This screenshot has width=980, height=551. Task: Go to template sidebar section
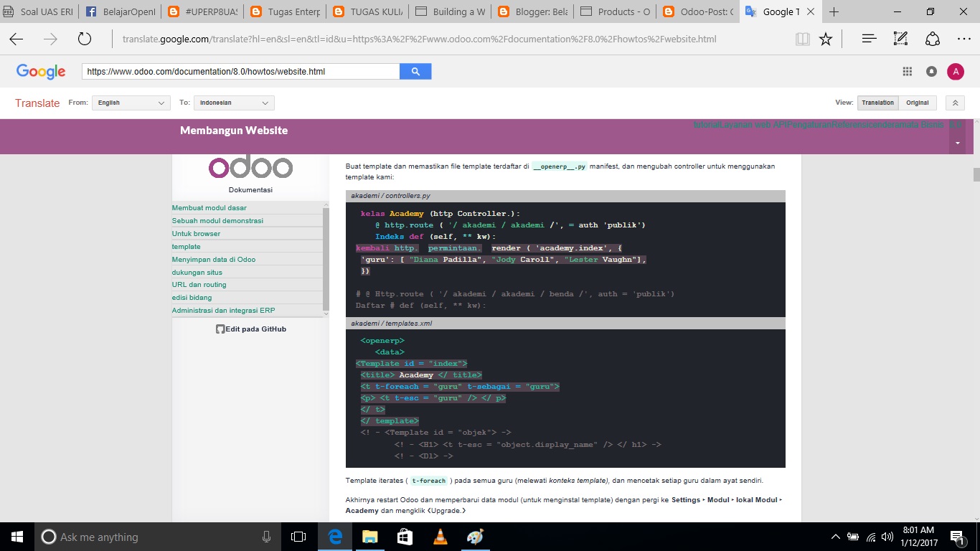point(186,246)
